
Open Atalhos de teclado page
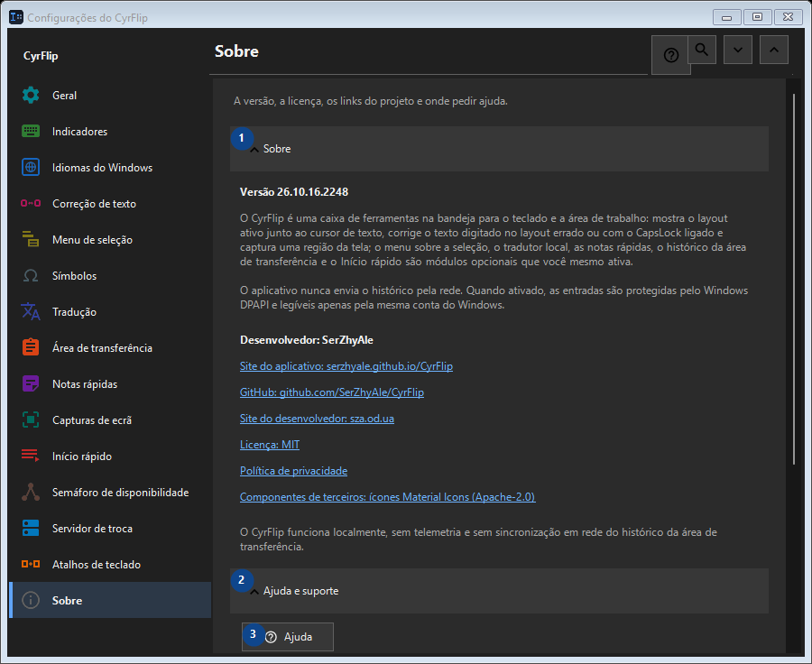(110, 565)
